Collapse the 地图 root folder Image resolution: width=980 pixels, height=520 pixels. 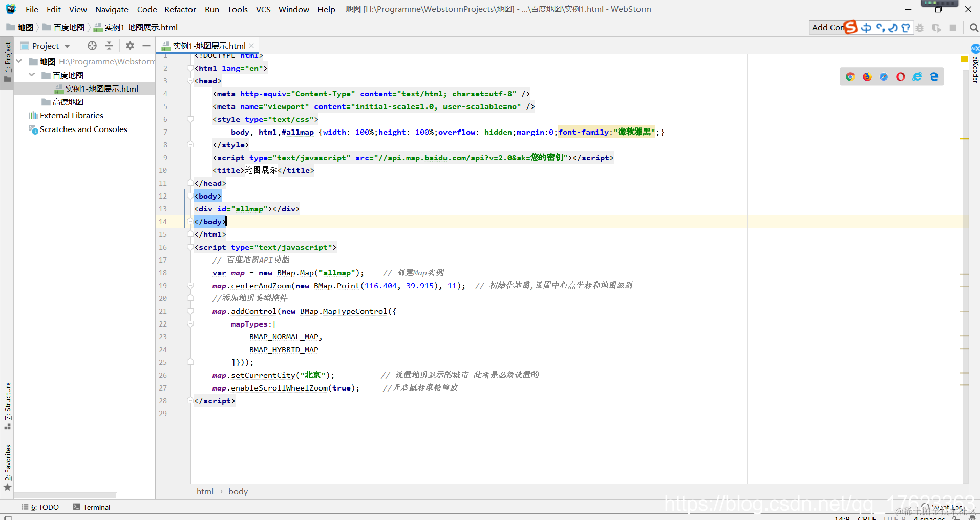point(19,61)
